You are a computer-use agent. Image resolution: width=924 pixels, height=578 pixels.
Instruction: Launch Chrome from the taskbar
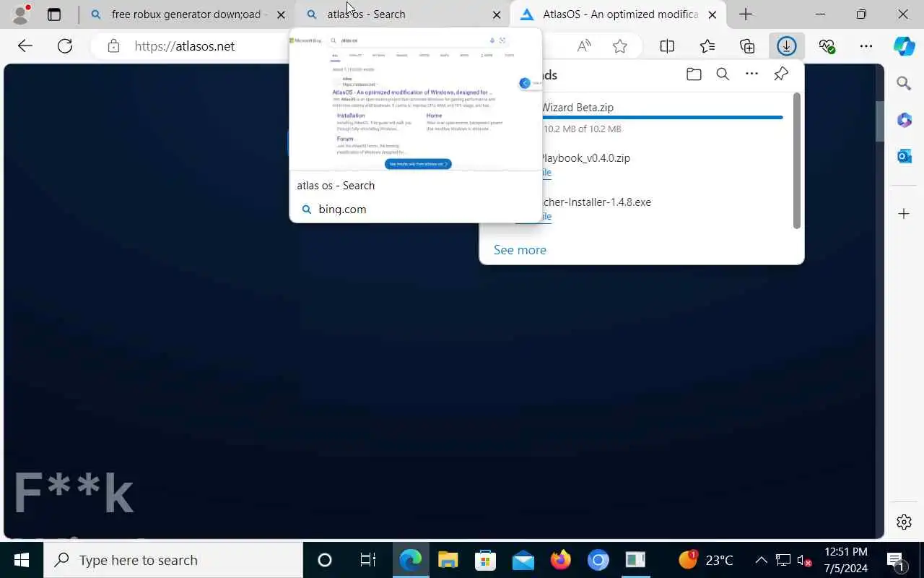598,560
